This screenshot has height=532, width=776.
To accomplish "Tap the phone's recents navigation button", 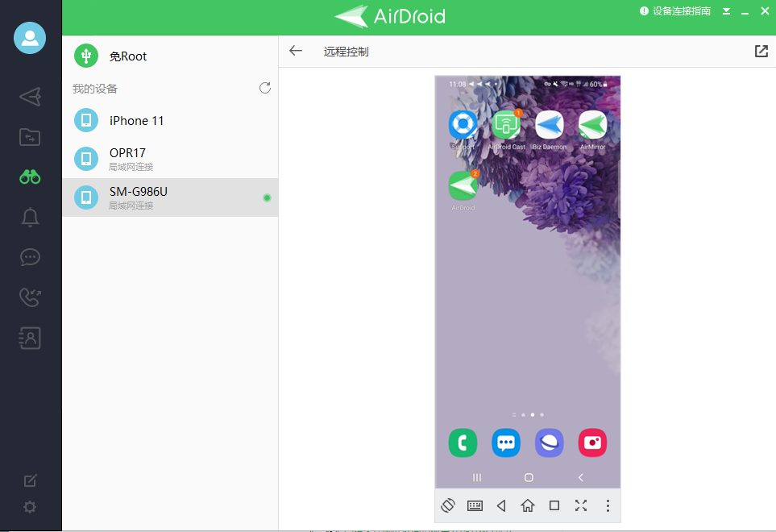I will [477, 477].
